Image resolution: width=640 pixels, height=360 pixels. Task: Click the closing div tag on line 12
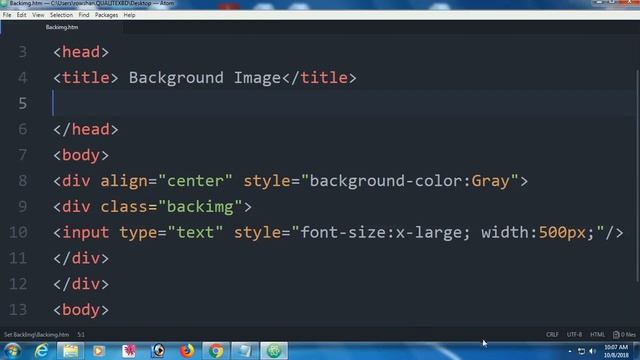81,284
